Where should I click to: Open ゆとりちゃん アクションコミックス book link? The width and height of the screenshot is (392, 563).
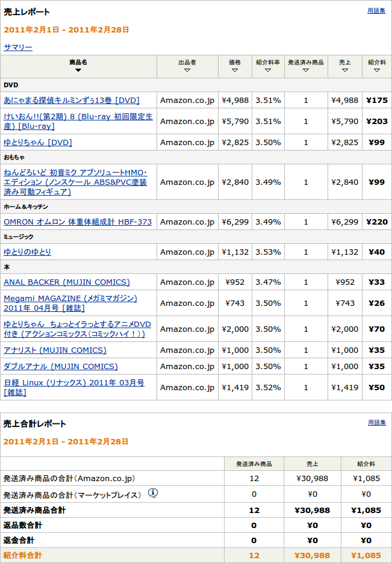coord(77,329)
